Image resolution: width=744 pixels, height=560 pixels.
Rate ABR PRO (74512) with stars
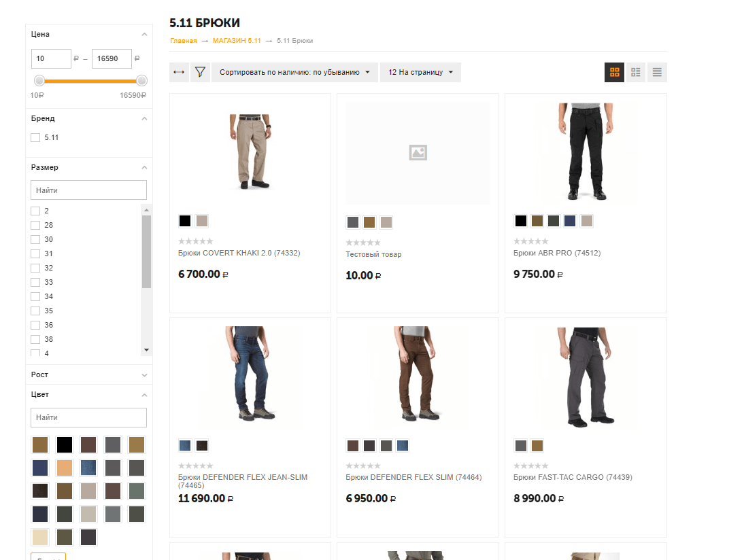tap(531, 241)
